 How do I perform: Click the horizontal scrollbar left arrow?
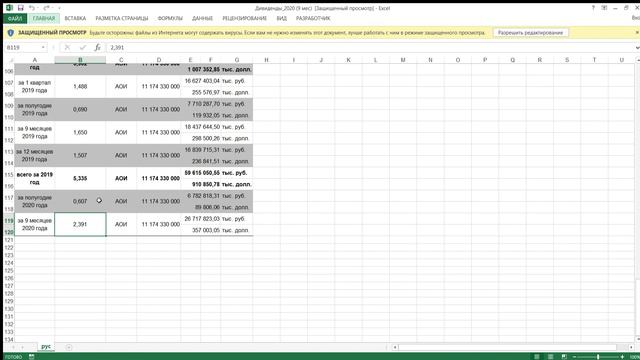click(395, 347)
